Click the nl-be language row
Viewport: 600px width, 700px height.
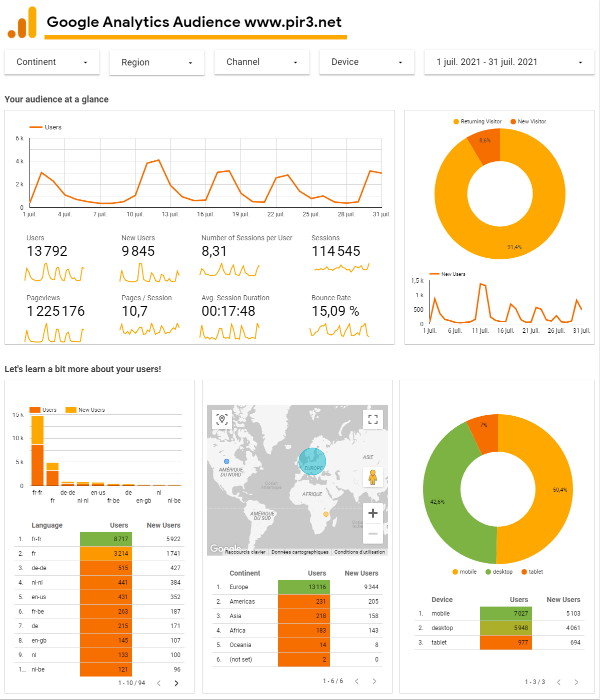99,670
